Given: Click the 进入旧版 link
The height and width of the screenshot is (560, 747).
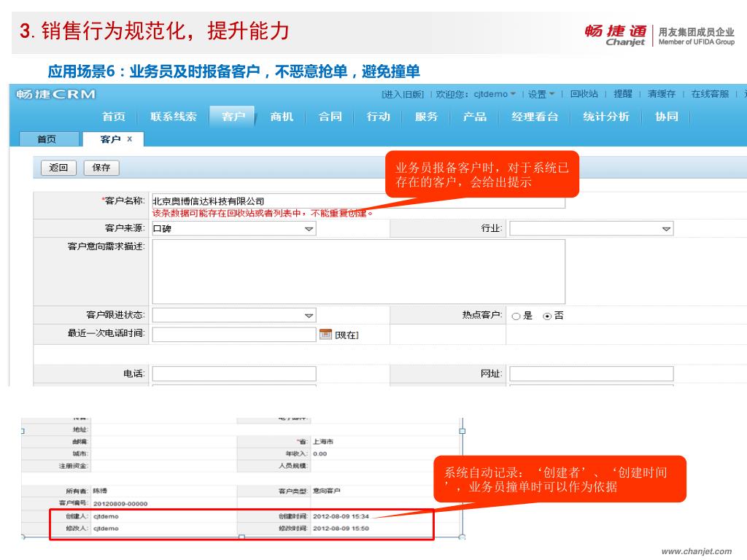Looking at the screenshot, I should pyautogui.click(x=403, y=94).
